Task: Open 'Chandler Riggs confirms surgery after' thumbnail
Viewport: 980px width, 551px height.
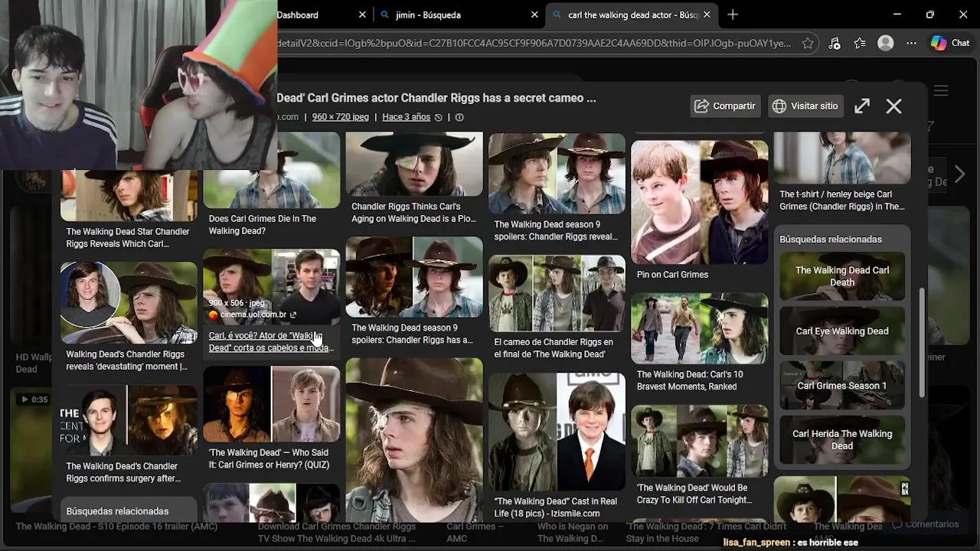Action: [x=129, y=420]
